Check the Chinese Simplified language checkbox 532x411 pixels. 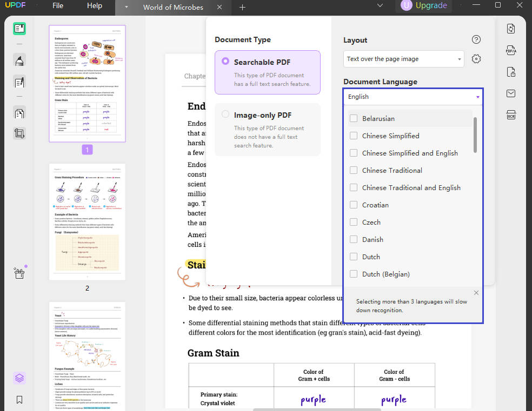tap(353, 136)
